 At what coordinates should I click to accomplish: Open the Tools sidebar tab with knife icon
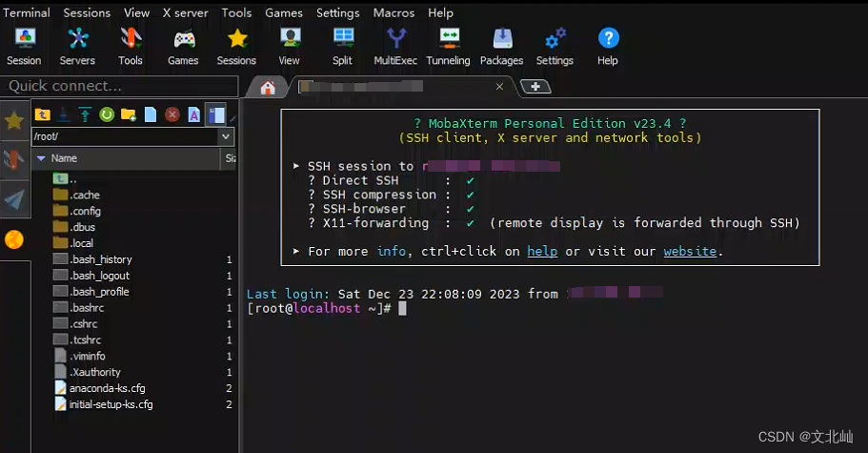coord(14,159)
